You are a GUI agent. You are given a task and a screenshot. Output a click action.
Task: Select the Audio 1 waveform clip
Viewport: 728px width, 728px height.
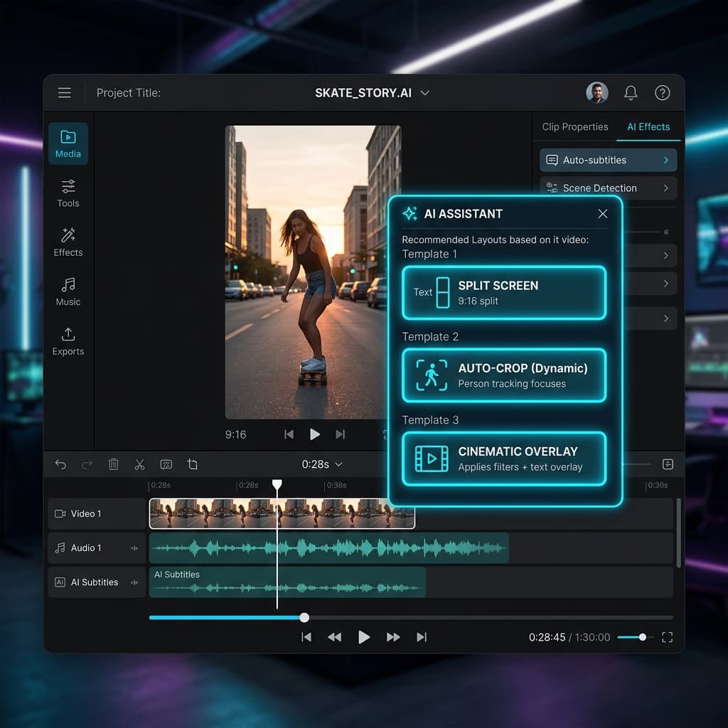(328, 548)
